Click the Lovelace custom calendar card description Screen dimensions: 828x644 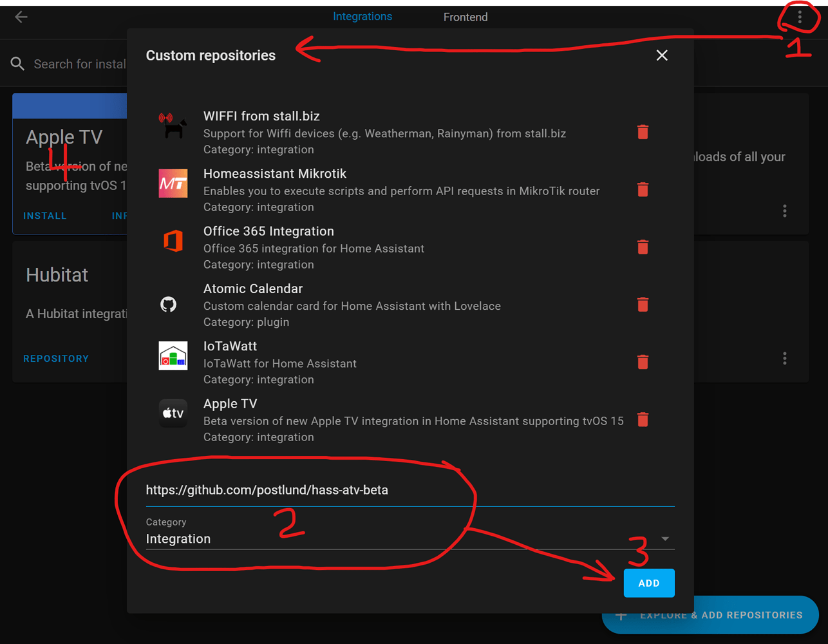pyautogui.click(x=352, y=306)
